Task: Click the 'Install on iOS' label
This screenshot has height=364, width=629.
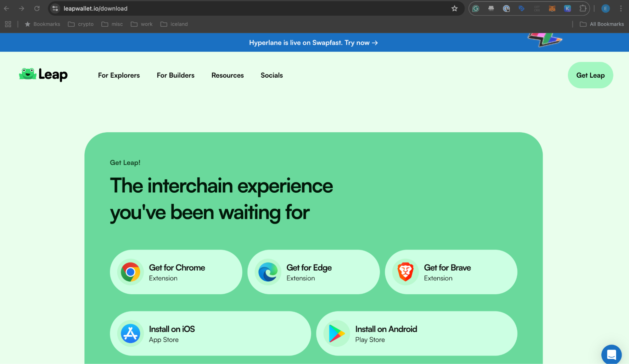Action: (172, 329)
